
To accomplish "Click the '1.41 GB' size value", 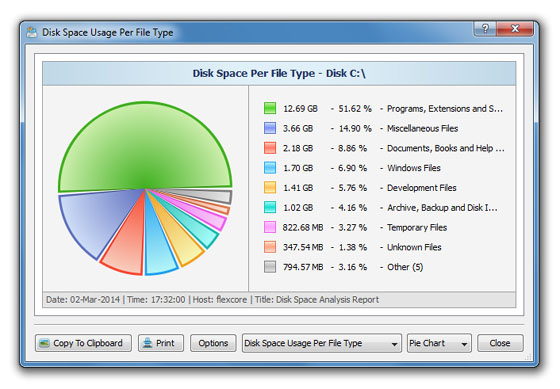I will (298, 188).
